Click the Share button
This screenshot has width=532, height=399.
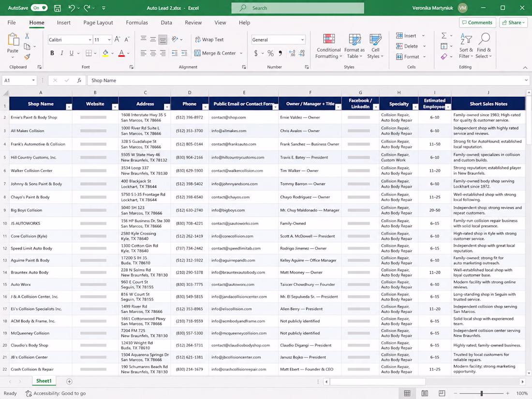[513, 22]
